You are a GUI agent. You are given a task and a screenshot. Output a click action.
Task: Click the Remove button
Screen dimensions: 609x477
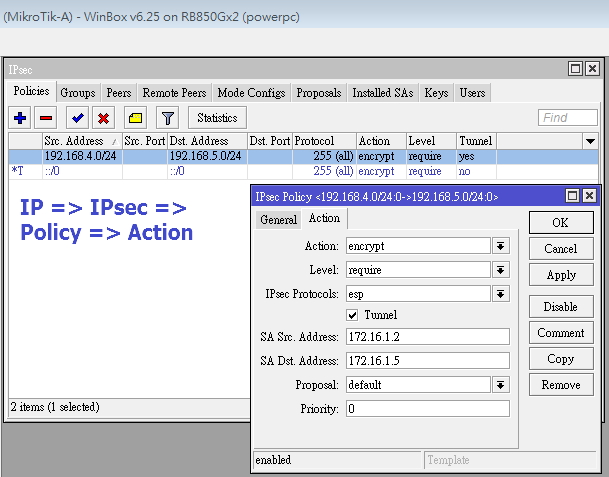click(561, 385)
